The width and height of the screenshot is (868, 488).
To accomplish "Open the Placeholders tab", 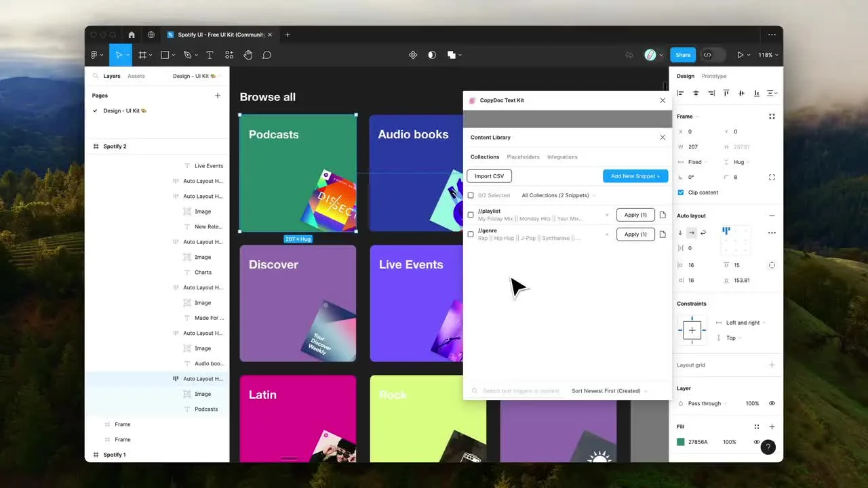I will tap(523, 157).
